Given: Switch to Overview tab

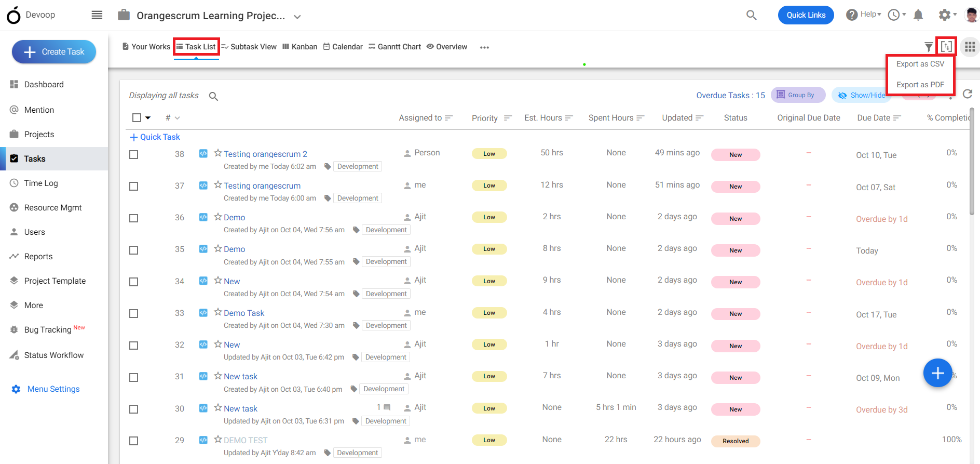Looking at the screenshot, I should tap(447, 47).
